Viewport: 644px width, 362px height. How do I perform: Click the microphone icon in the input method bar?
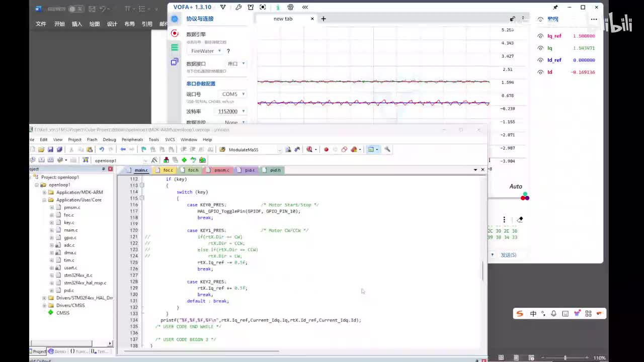tap(554, 314)
